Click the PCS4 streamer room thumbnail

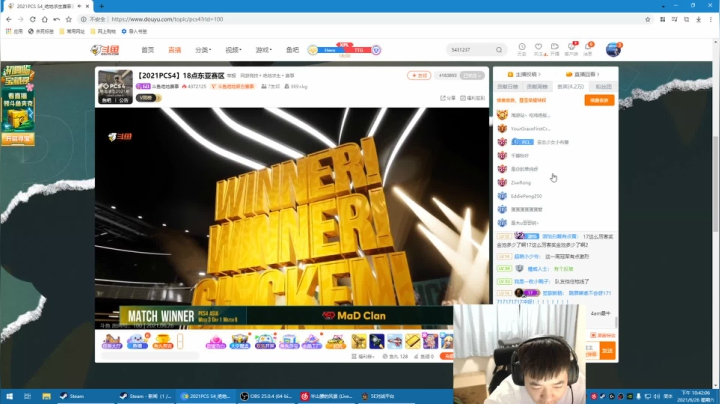pyautogui.click(x=115, y=86)
